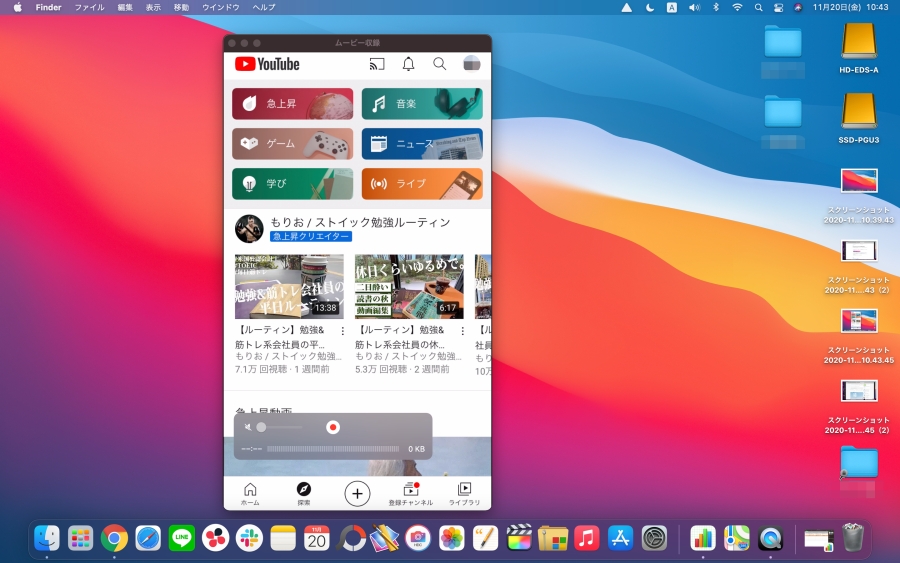Open Photos from the Dock
Image resolution: width=900 pixels, height=563 pixels.
[452, 538]
